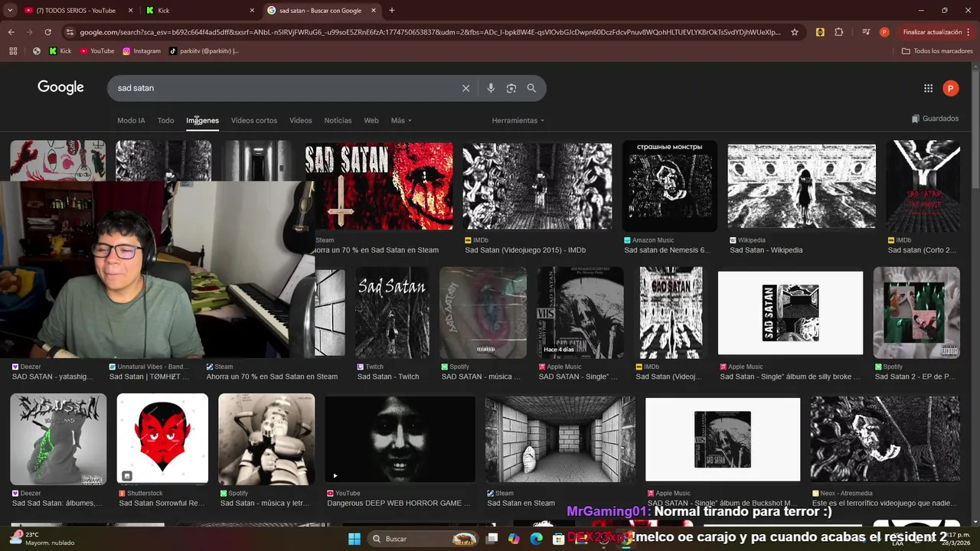The height and width of the screenshot is (551, 980).
Task: Expand the Herramientas dropdown
Action: point(518,120)
